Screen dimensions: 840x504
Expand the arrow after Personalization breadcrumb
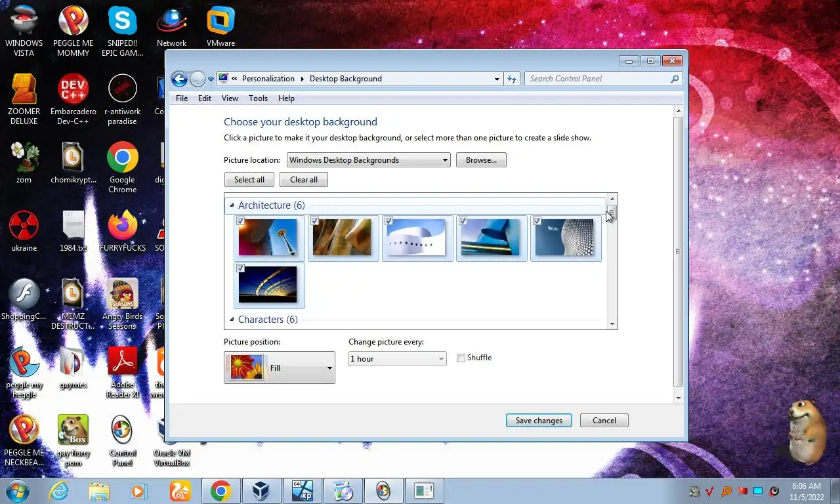pos(303,79)
